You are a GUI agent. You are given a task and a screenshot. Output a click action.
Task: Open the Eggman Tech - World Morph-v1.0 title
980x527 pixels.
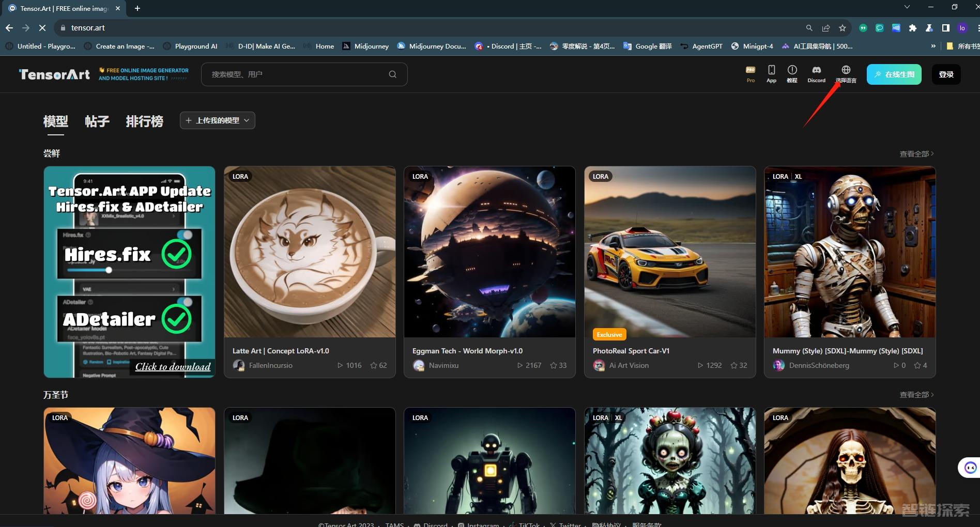(x=467, y=351)
